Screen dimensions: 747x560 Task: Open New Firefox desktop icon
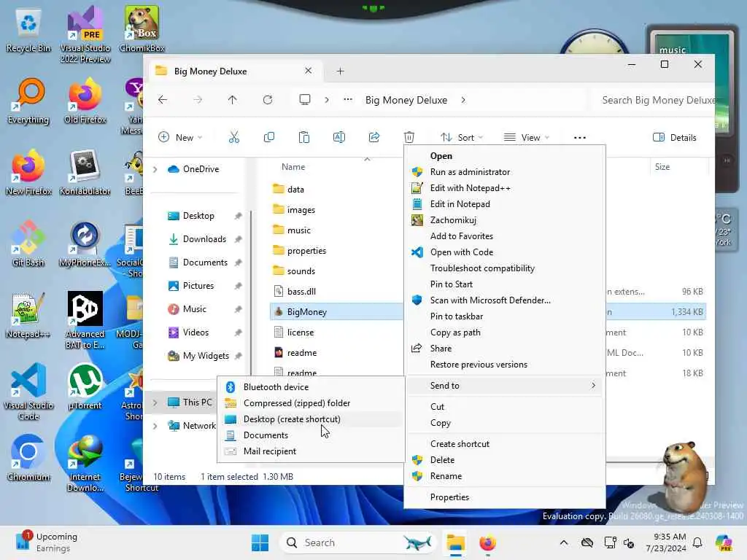pos(28,172)
